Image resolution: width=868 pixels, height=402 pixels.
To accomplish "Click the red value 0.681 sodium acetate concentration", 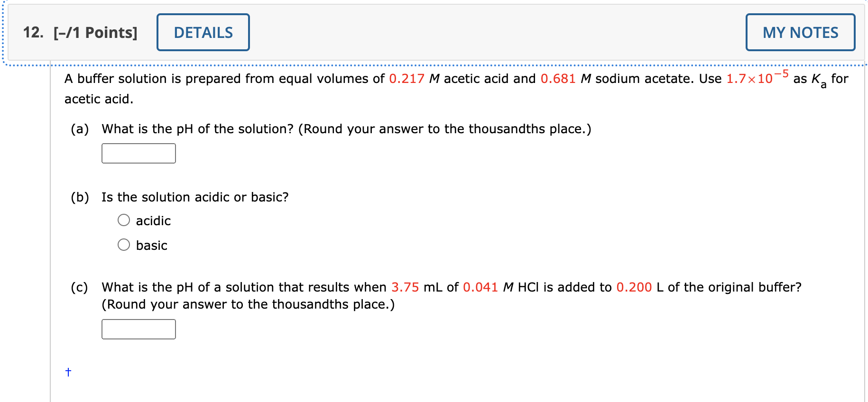I will [x=559, y=79].
